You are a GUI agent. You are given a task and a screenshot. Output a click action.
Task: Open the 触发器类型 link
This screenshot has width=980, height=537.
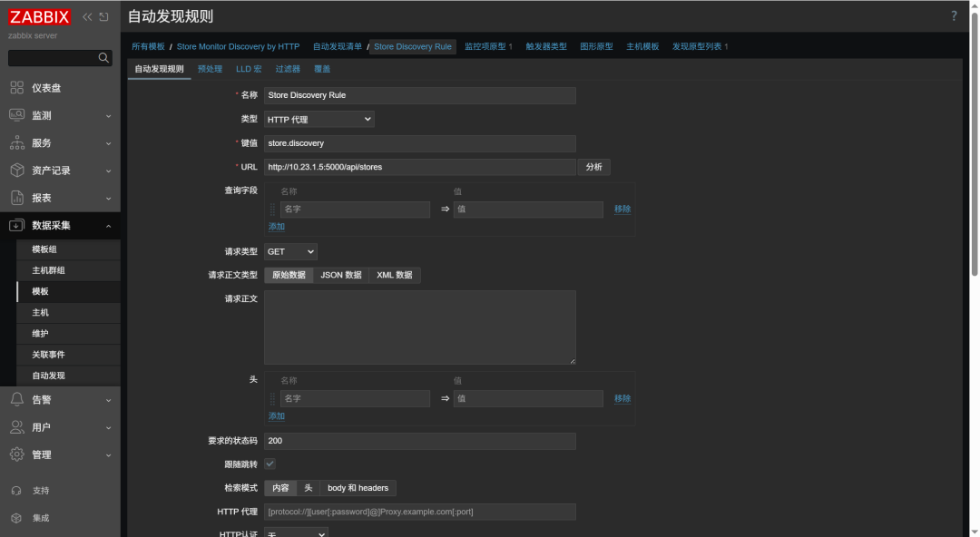pyautogui.click(x=546, y=47)
